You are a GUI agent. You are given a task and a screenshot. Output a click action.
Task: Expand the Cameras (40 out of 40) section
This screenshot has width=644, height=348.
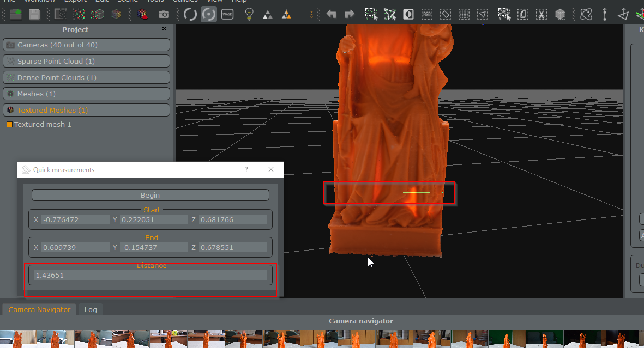pyautogui.click(x=86, y=45)
